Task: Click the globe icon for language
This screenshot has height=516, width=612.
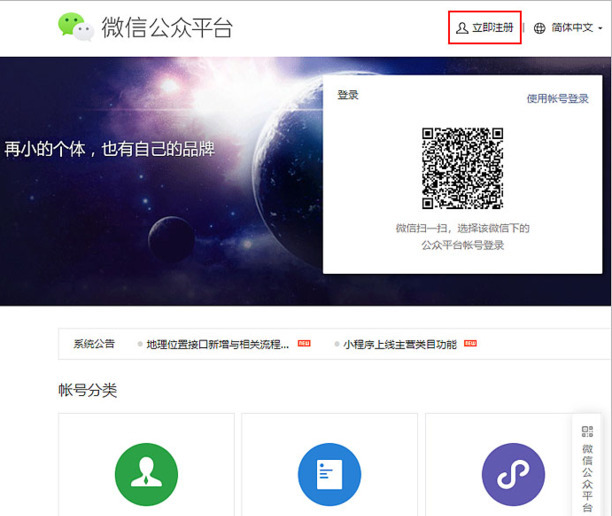Action: (x=539, y=28)
